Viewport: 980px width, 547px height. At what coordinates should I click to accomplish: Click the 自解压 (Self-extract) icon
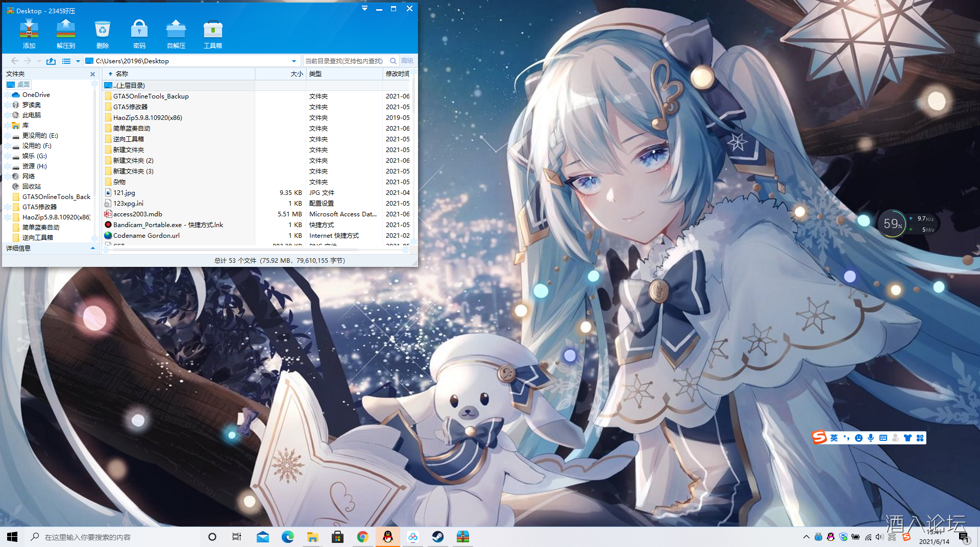pyautogui.click(x=176, y=34)
